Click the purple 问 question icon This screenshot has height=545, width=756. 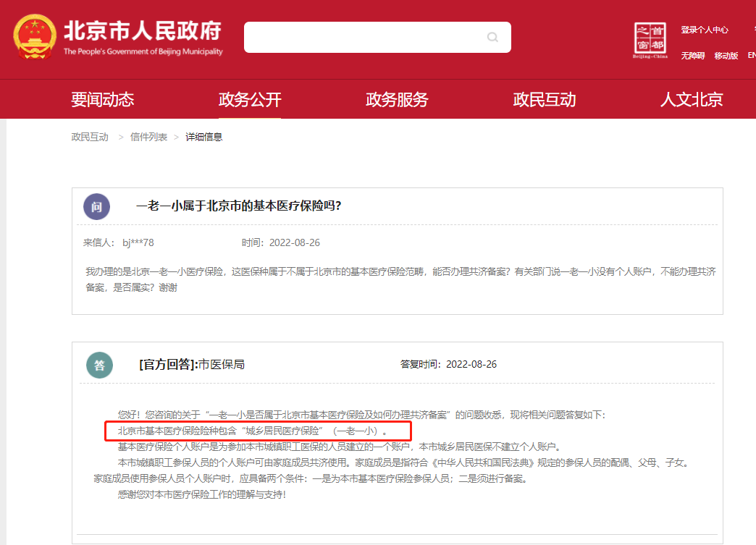click(x=96, y=206)
